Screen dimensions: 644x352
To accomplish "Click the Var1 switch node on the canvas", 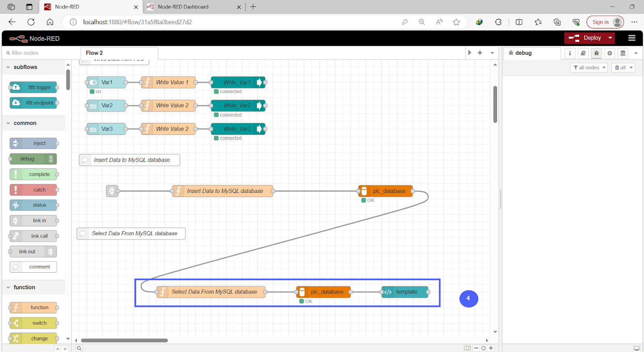I will [x=106, y=82].
